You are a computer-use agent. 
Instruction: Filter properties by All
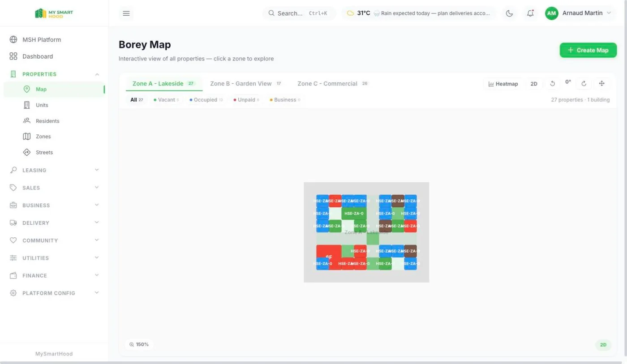[137, 100]
